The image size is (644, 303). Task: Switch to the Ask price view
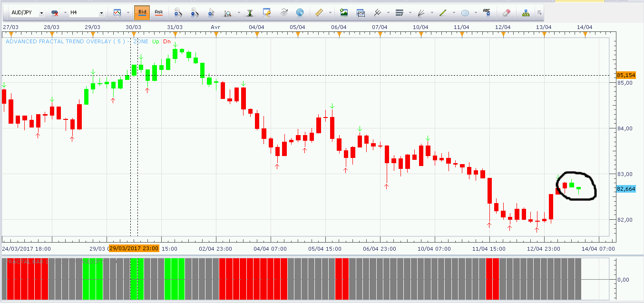point(159,13)
